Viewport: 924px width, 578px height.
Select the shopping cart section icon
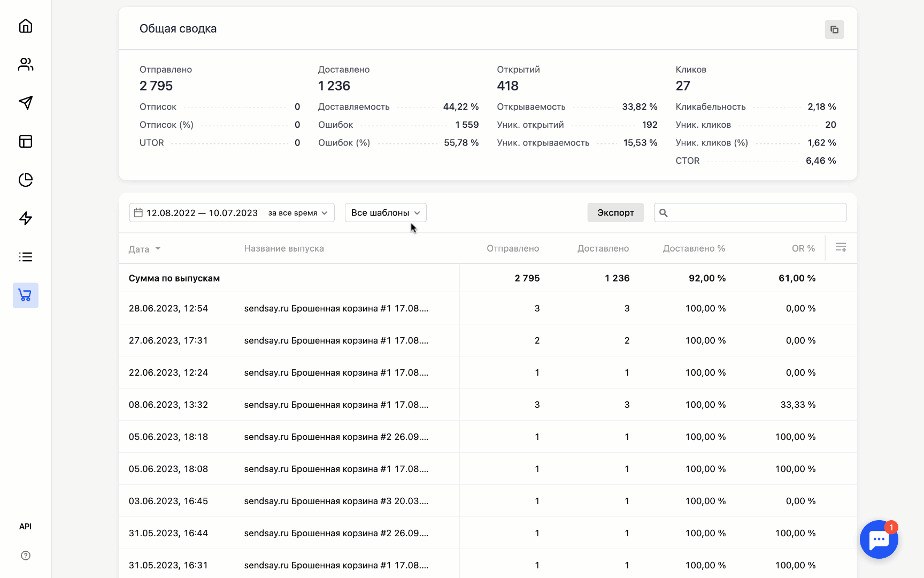click(25, 295)
